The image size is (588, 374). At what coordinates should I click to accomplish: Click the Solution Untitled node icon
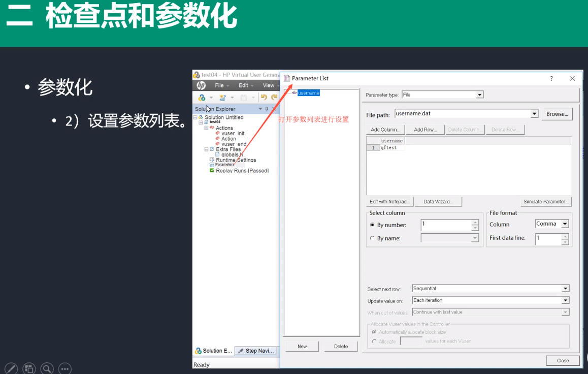(x=201, y=117)
